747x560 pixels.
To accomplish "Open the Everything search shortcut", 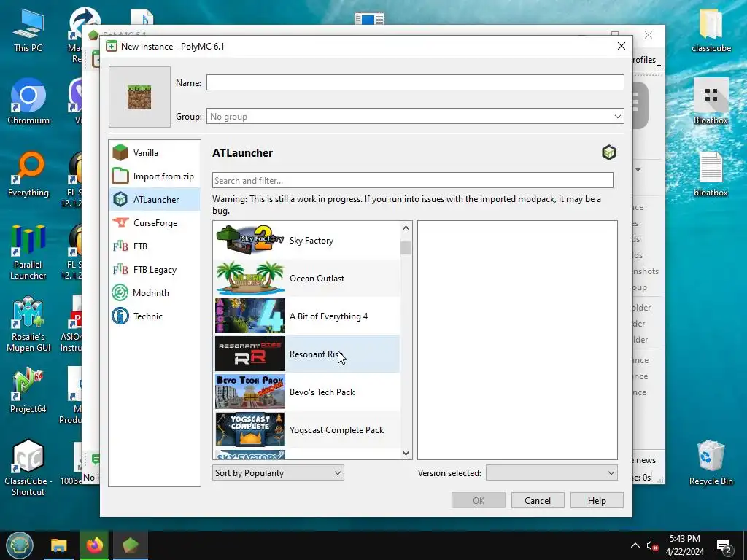I will pos(28,174).
